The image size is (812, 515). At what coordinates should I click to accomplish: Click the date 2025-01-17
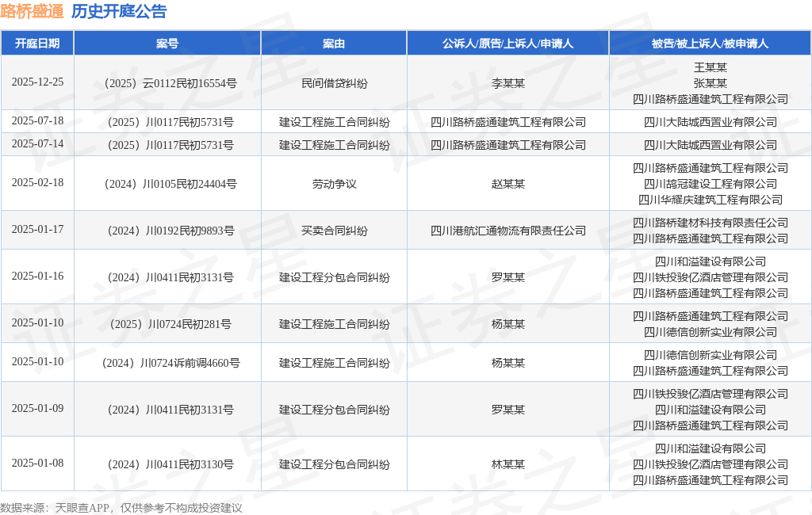pos(37,229)
